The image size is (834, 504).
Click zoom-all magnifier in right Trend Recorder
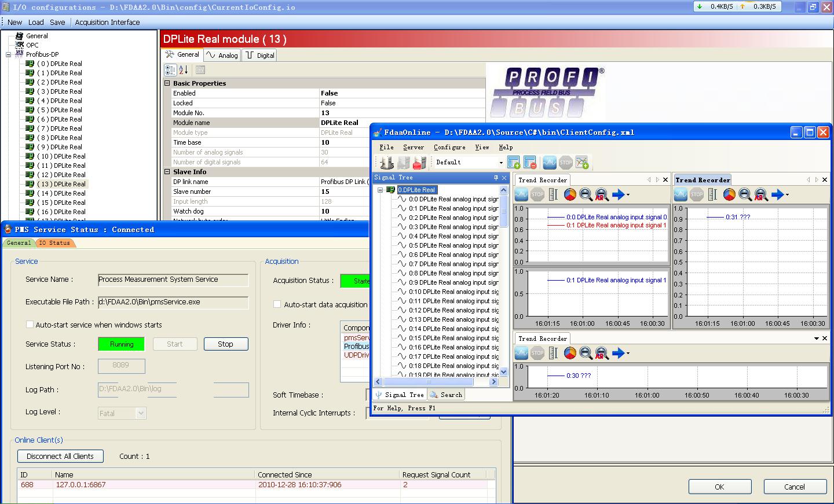[x=761, y=194]
